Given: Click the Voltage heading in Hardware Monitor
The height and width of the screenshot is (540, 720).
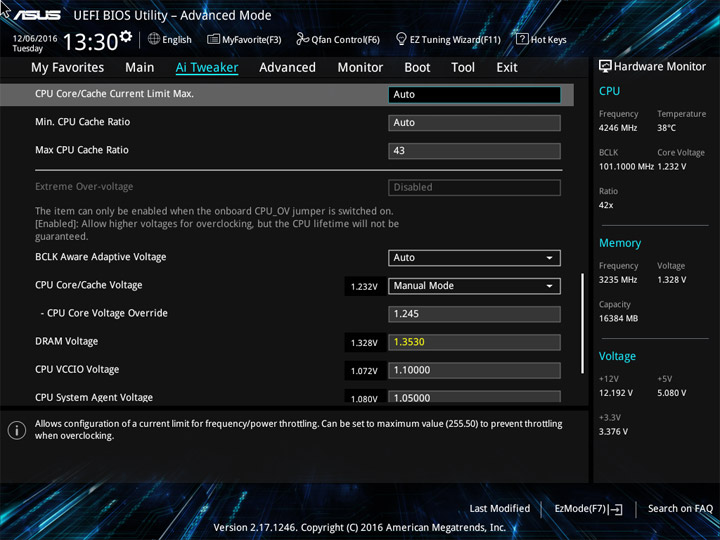Looking at the screenshot, I should pyautogui.click(x=617, y=356).
